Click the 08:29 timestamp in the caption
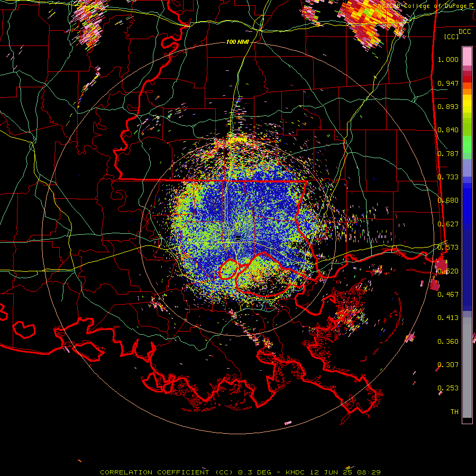Image resolution: width=476 pixels, height=476 pixels. click(x=369, y=472)
